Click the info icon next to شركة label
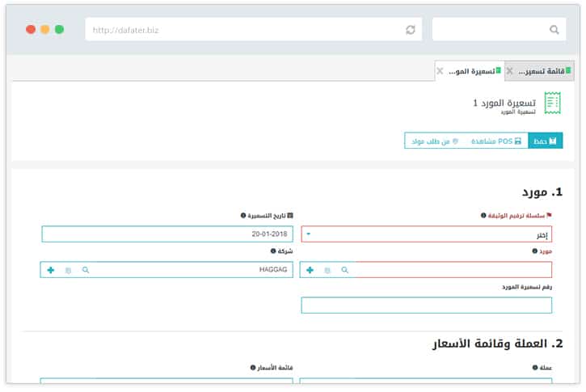This screenshot has width=586, height=392. pos(273,251)
